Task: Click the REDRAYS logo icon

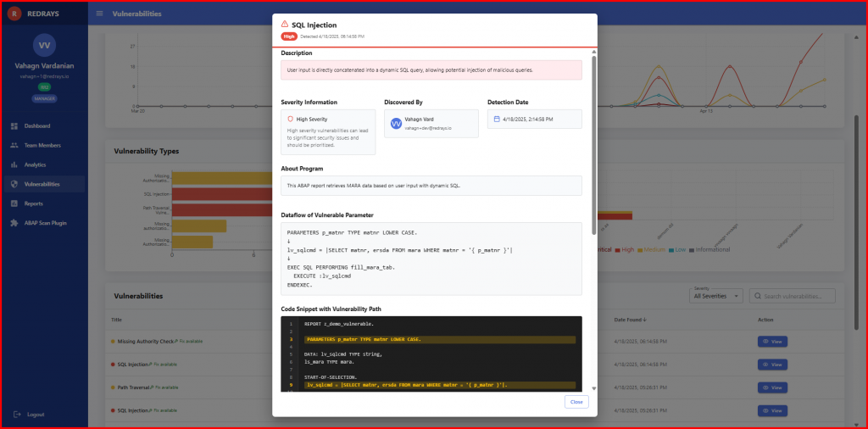Action: (14, 14)
